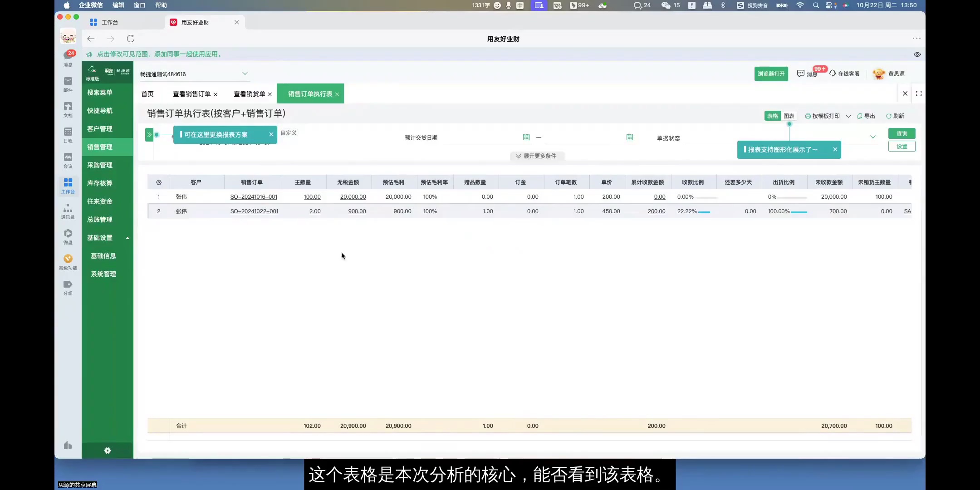Select 采购管理 in the left menu
The height and width of the screenshot is (490, 980).
point(100,165)
